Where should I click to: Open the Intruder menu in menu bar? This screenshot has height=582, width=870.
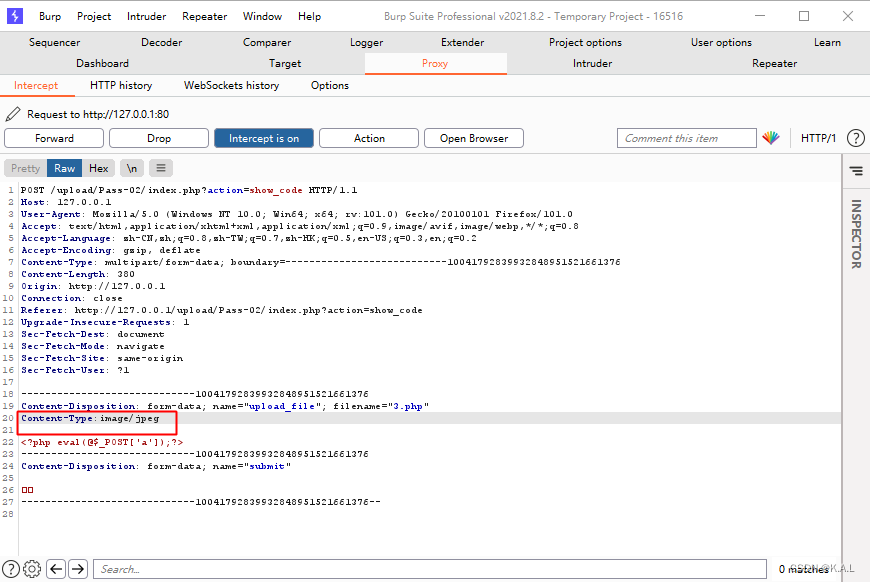[x=146, y=17]
